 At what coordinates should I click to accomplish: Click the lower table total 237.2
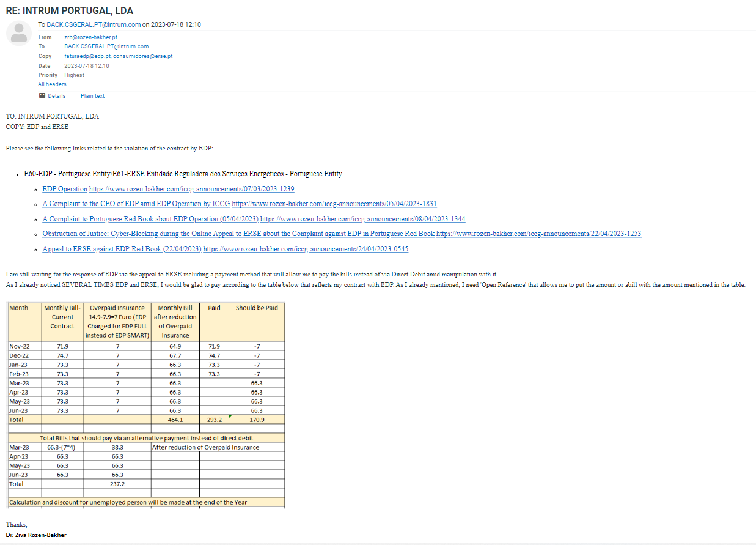[x=117, y=484]
